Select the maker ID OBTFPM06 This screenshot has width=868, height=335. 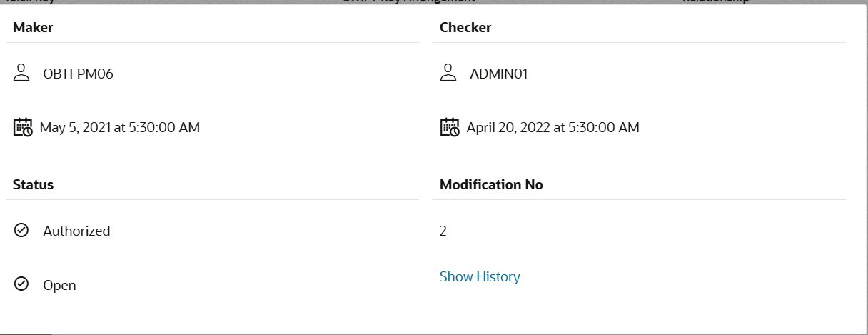click(78, 74)
